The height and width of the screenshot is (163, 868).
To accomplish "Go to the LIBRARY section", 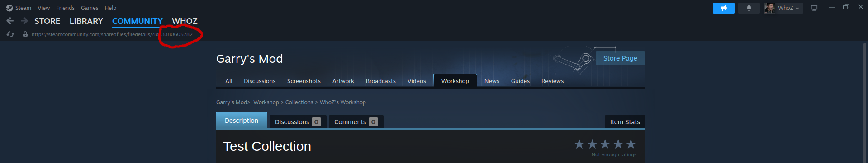I will click(86, 21).
